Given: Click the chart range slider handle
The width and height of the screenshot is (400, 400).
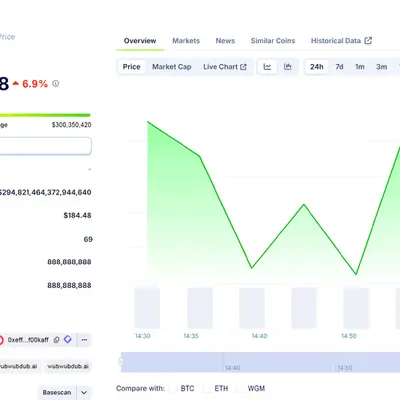Looking at the screenshot, I should [121, 362].
